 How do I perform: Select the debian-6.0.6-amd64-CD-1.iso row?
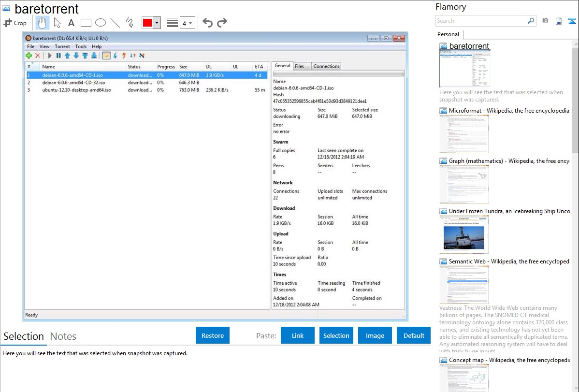[x=146, y=75]
